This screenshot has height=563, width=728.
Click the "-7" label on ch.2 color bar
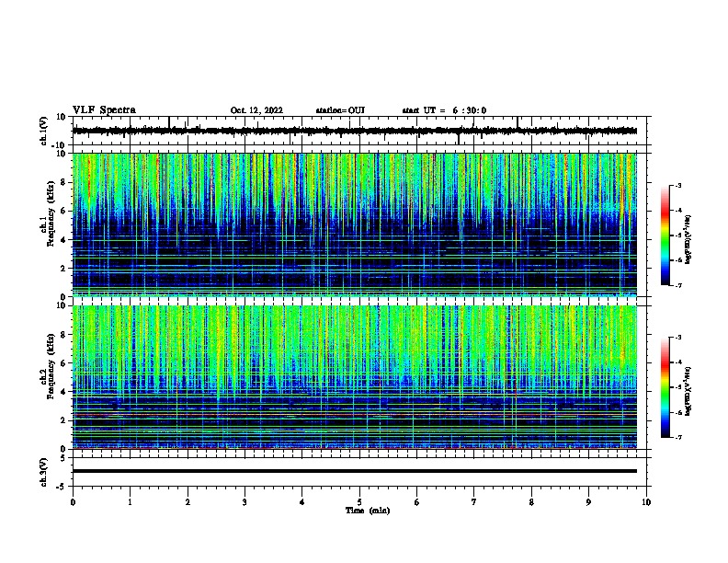coord(677,438)
